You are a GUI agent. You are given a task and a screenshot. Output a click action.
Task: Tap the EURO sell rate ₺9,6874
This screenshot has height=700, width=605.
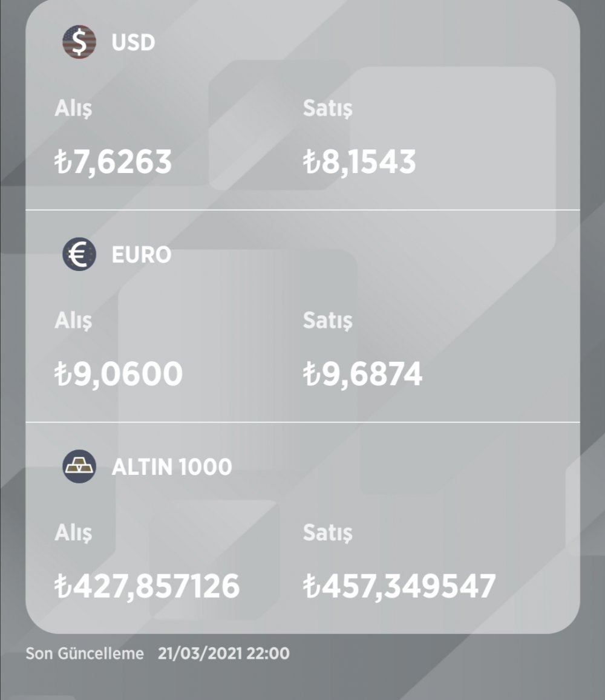[x=362, y=375]
